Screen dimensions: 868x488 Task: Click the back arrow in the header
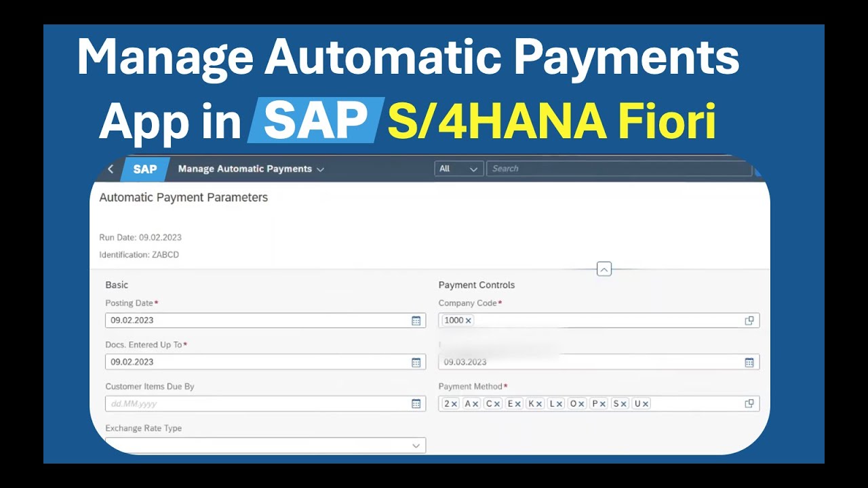(111, 169)
